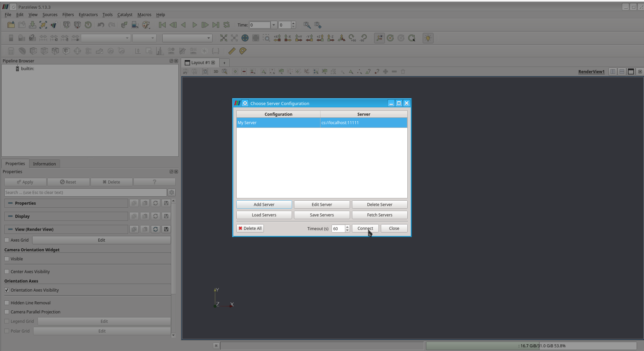Click the histogram filter icon

point(160,51)
